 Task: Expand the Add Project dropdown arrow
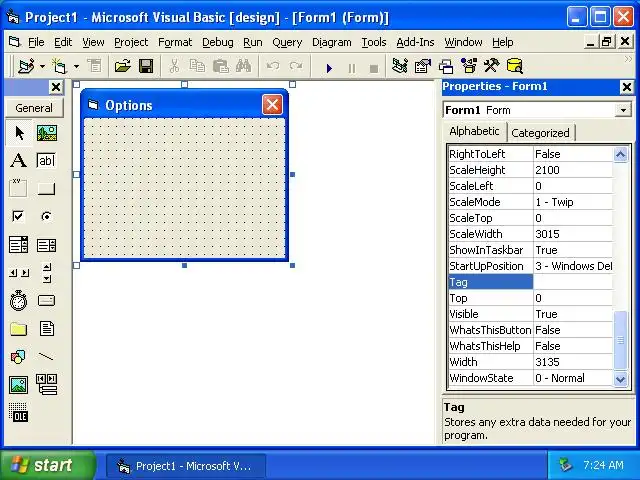[42, 66]
